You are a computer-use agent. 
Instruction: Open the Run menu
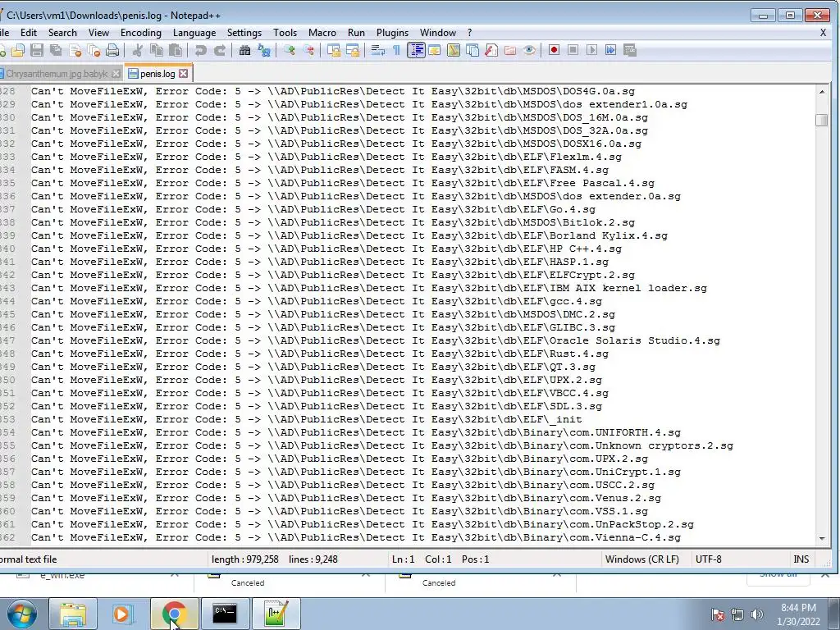356,33
